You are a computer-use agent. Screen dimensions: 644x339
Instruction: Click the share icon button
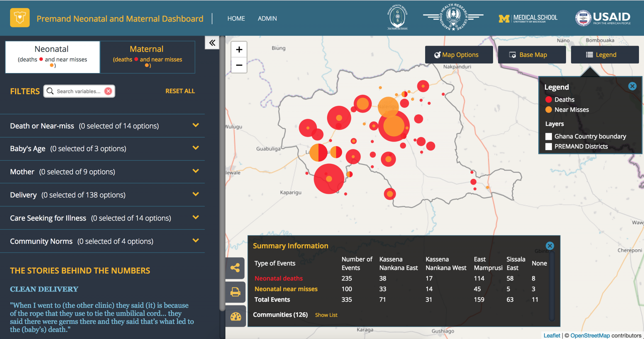coord(235,268)
